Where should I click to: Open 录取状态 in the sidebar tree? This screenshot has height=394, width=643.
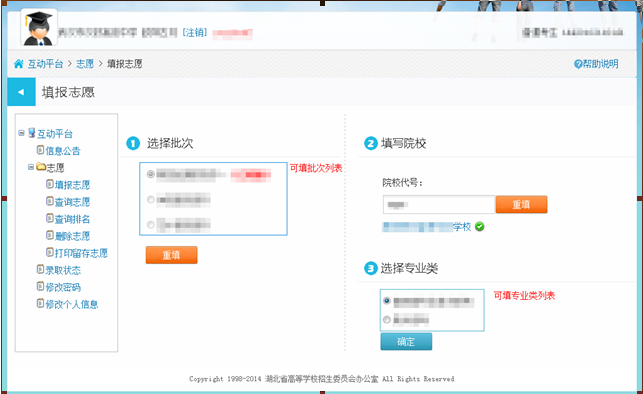click(x=63, y=270)
